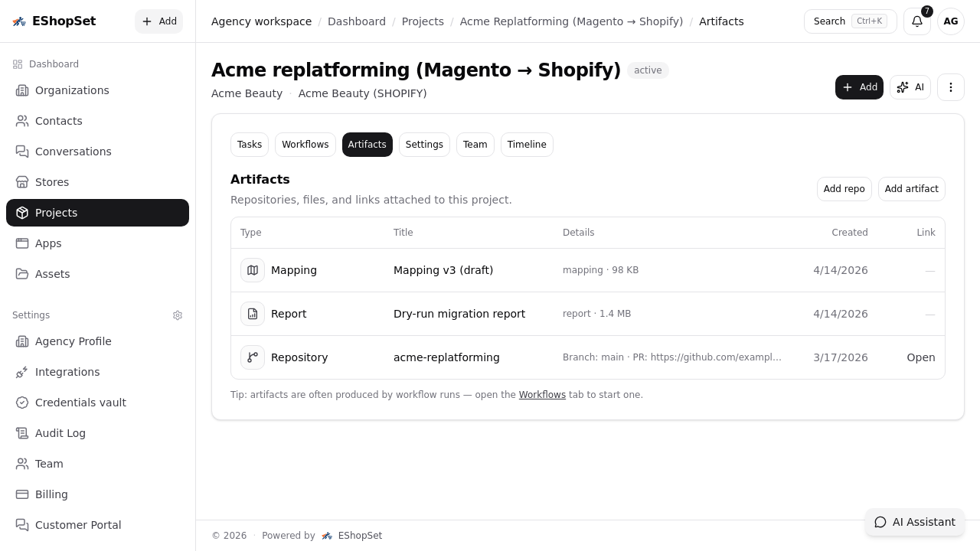Open the three-dot more options menu
The height and width of the screenshot is (551, 980).
[x=950, y=87]
